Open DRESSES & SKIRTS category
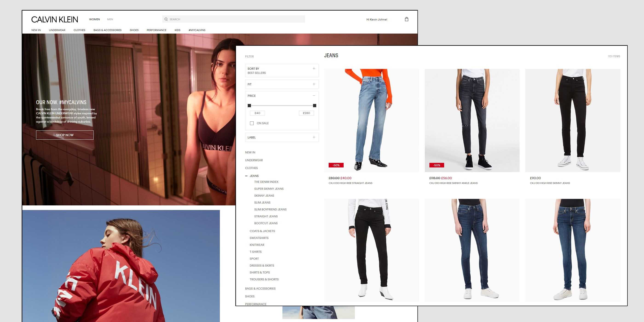644x322 pixels. (262, 265)
